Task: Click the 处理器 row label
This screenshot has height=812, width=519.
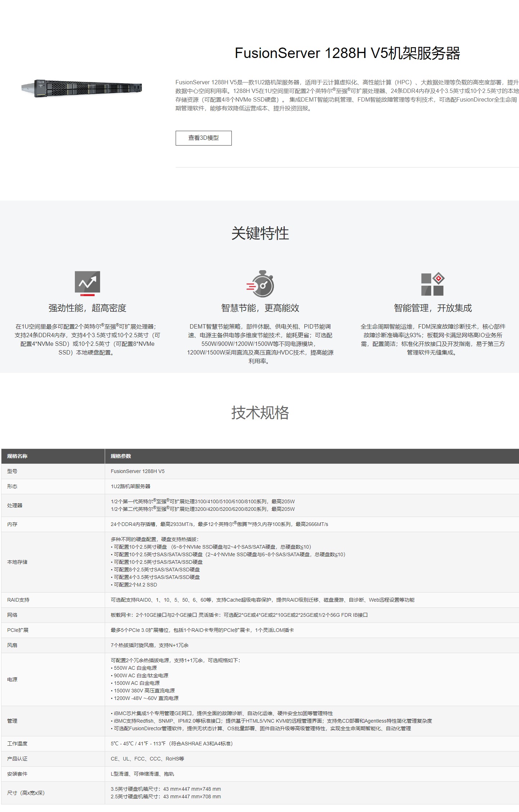Action: coord(15,505)
